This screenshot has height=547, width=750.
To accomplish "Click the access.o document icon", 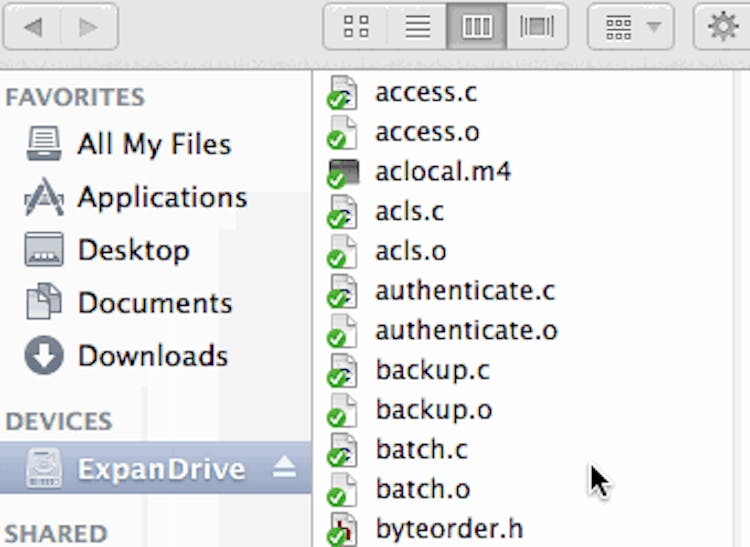I will pos(342,132).
